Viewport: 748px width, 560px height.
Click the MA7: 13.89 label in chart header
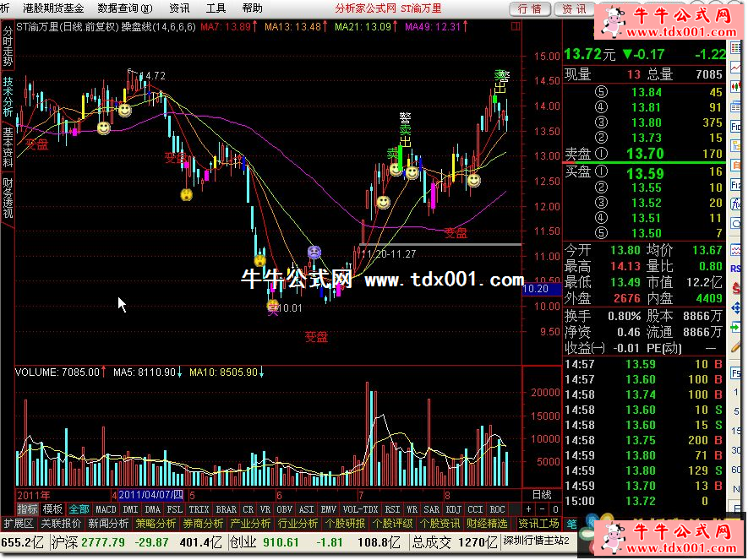pos(228,27)
